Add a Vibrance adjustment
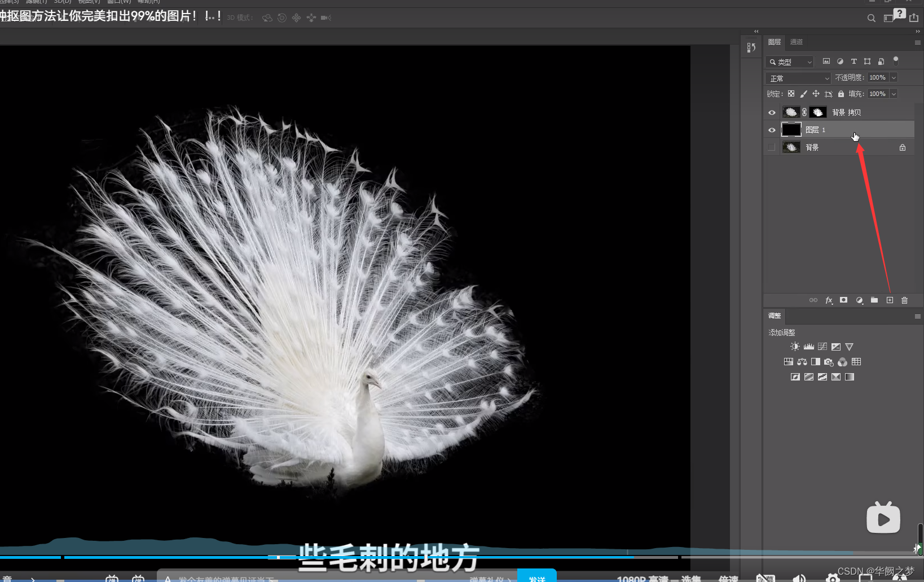 point(849,347)
